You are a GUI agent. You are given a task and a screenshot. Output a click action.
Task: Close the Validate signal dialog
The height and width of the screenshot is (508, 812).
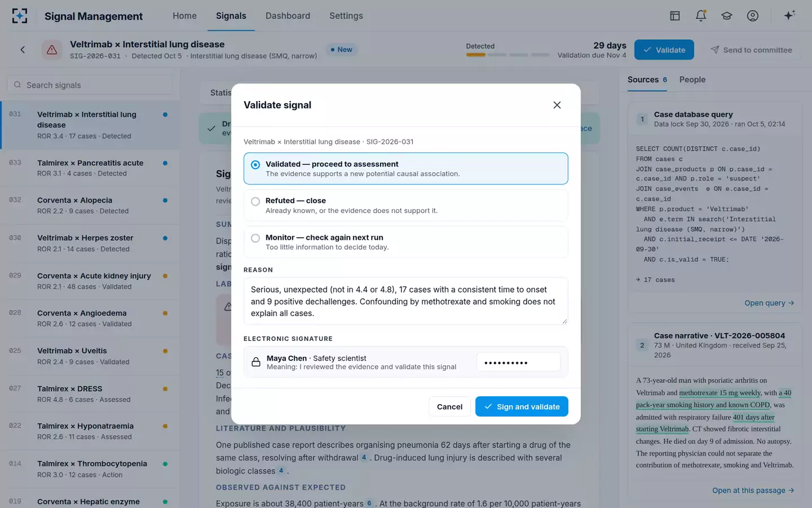(x=557, y=105)
